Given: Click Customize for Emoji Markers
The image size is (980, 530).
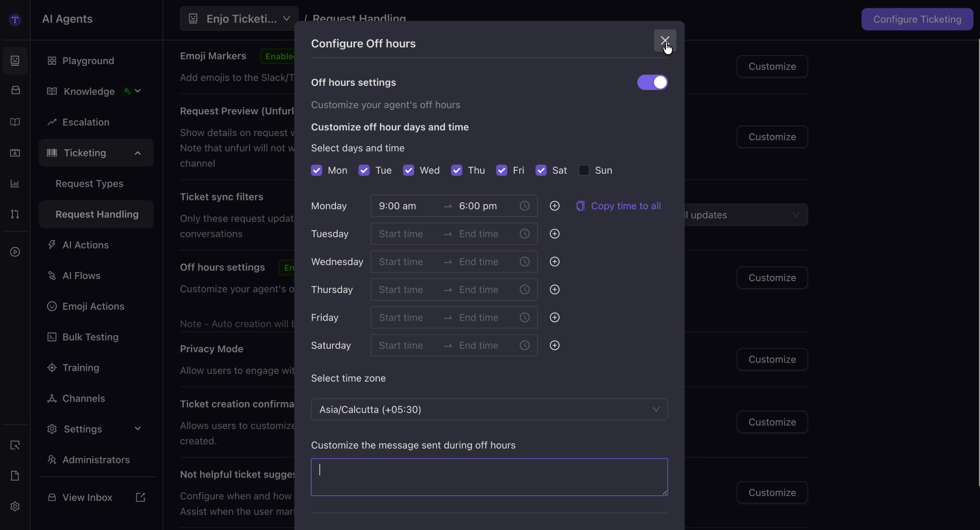Looking at the screenshot, I should point(772,66).
